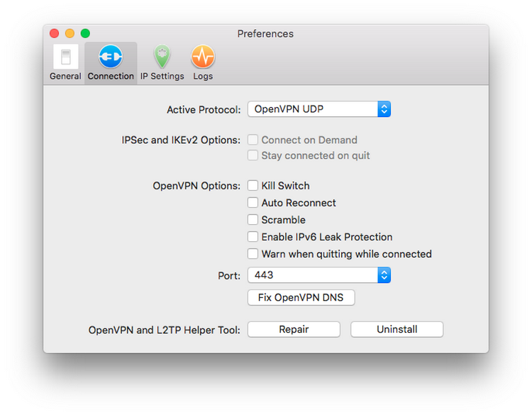532x415 pixels.
Task: Click the Fix OpenVPN DNS button
Action: (301, 297)
